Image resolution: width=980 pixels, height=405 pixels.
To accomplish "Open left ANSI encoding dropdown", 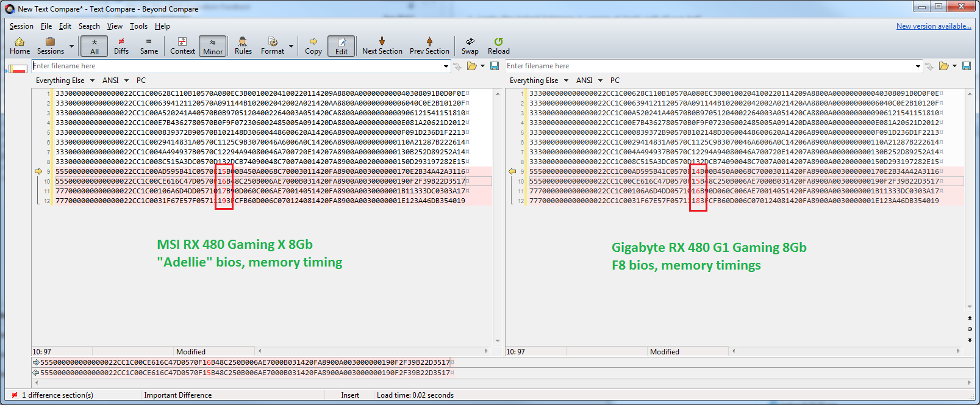I will (x=115, y=81).
